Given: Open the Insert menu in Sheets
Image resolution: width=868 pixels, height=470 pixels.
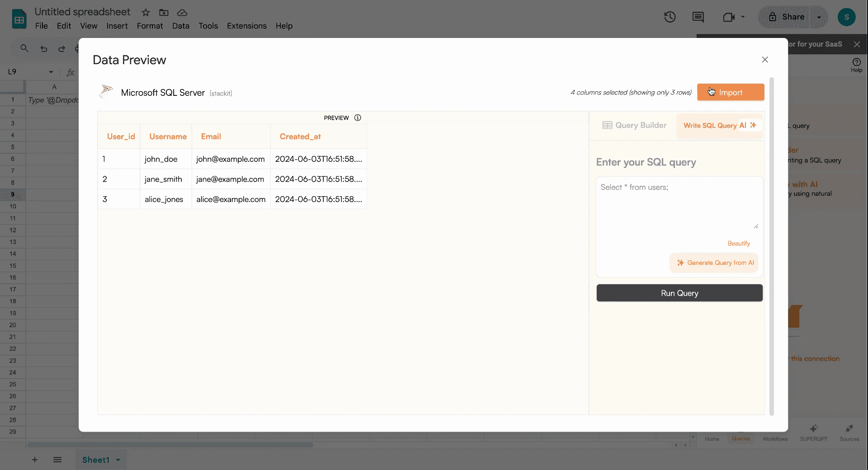Looking at the screenshot, I should click(117, 26).
